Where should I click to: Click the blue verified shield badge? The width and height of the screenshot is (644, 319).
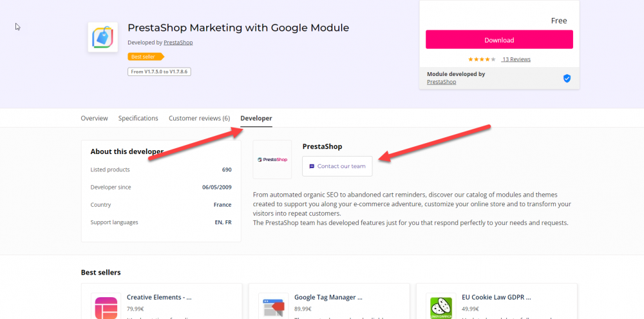tap(567, 78)
